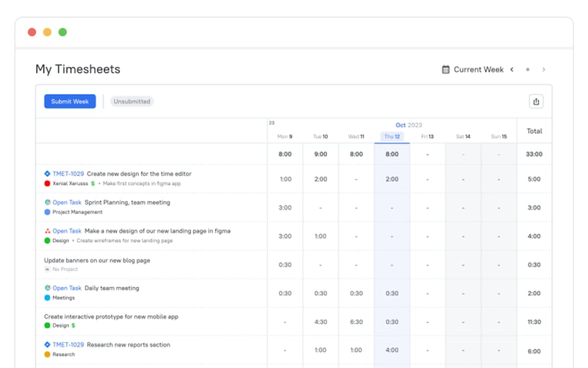The height and width of the screenshot is (368, 588).
Task: Open the TMET-1029 link for time editor design
Action: click(x=68, y=174)
